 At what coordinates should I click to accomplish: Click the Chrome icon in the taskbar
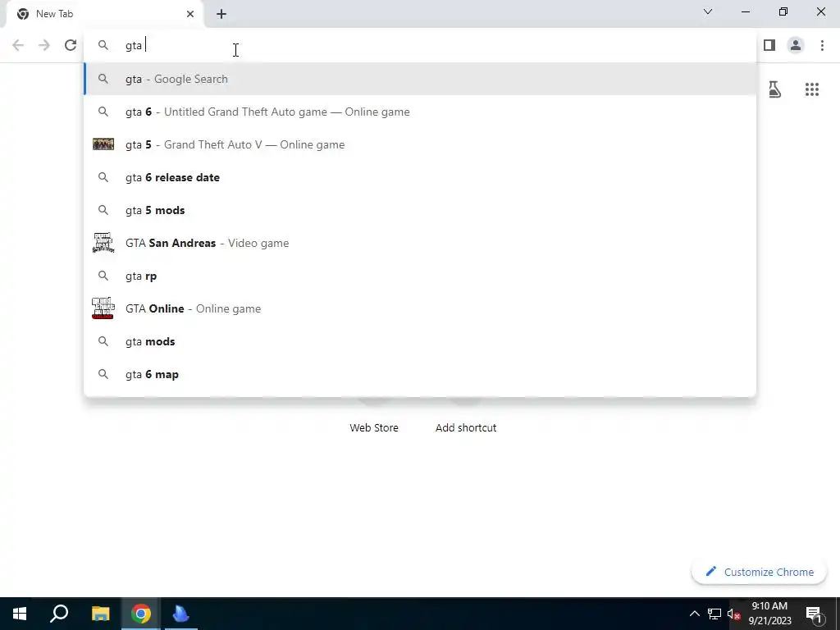[141, 614]
